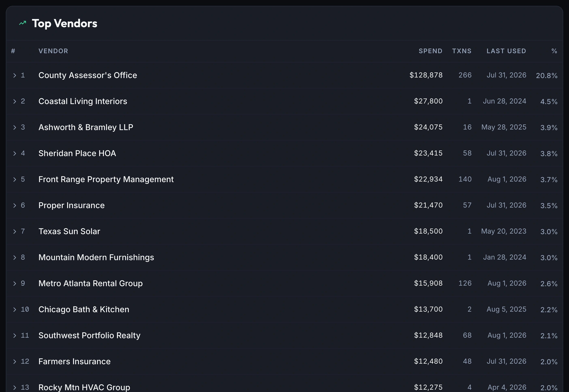The image size is (569, 392).
Task: Expand the Farmers Insurance row
Action: click(x=15, y=362)
